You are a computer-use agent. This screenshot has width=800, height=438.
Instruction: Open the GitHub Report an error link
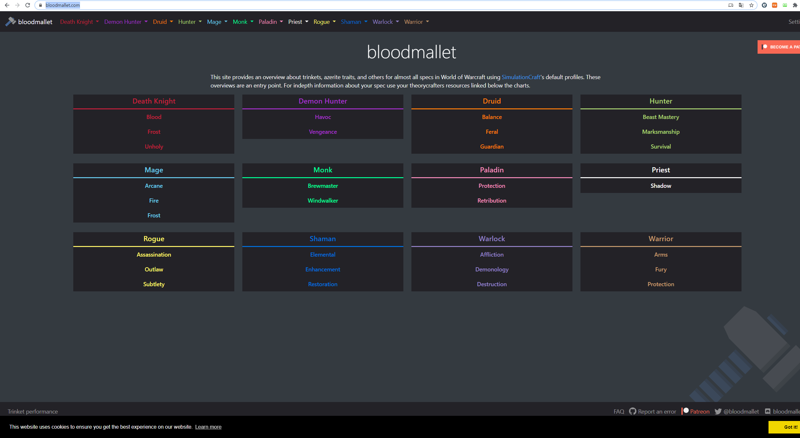653,411
